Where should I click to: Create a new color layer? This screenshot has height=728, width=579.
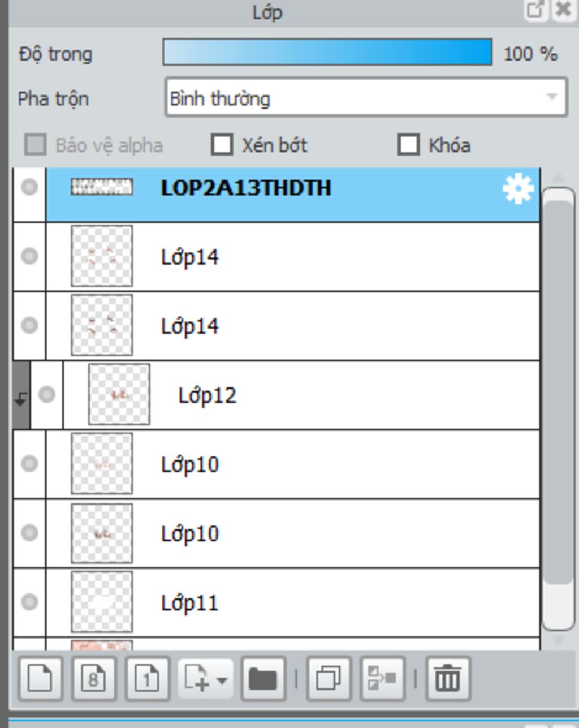click(x=41, y=677)
